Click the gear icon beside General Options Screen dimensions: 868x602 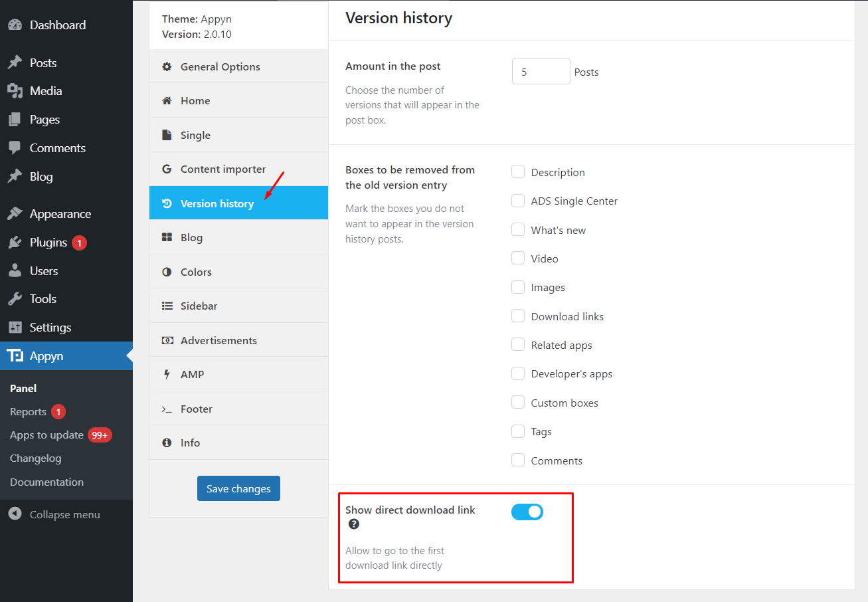pos(167,66)
